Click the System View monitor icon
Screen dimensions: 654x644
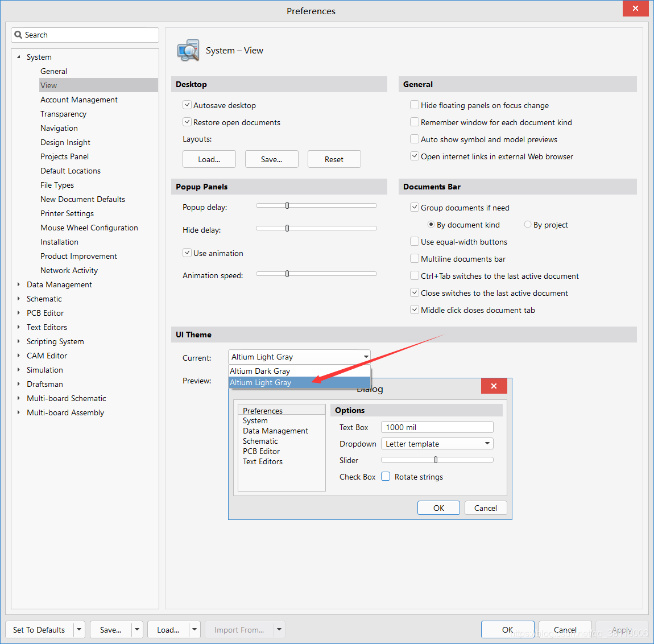(x=188, y=51)
